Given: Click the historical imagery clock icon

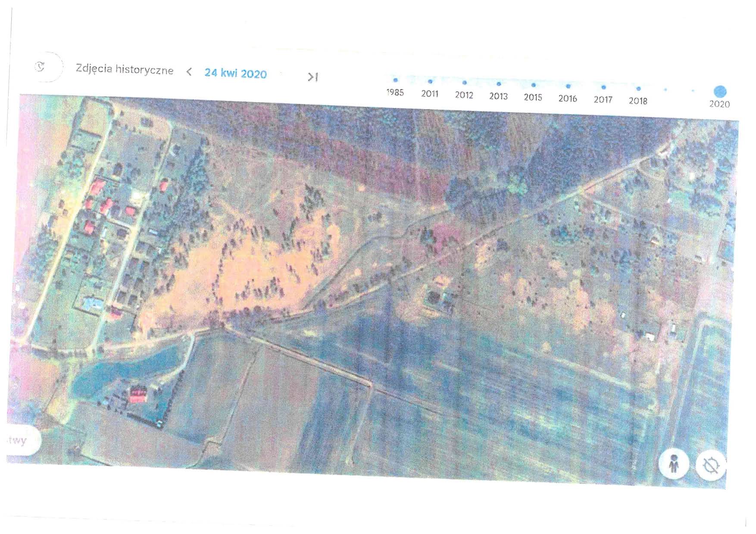Looking at the screenshot, I should (x=41, y=67).
